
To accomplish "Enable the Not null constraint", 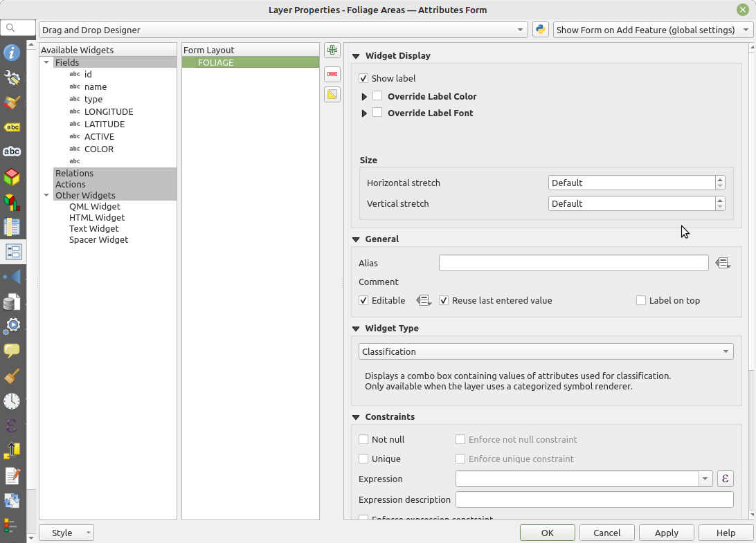I will point(363,439).
